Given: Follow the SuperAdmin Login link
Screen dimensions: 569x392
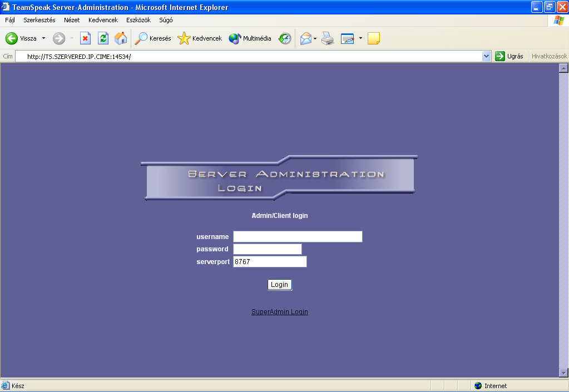Looking at the screenshot, I should (279, 312).
